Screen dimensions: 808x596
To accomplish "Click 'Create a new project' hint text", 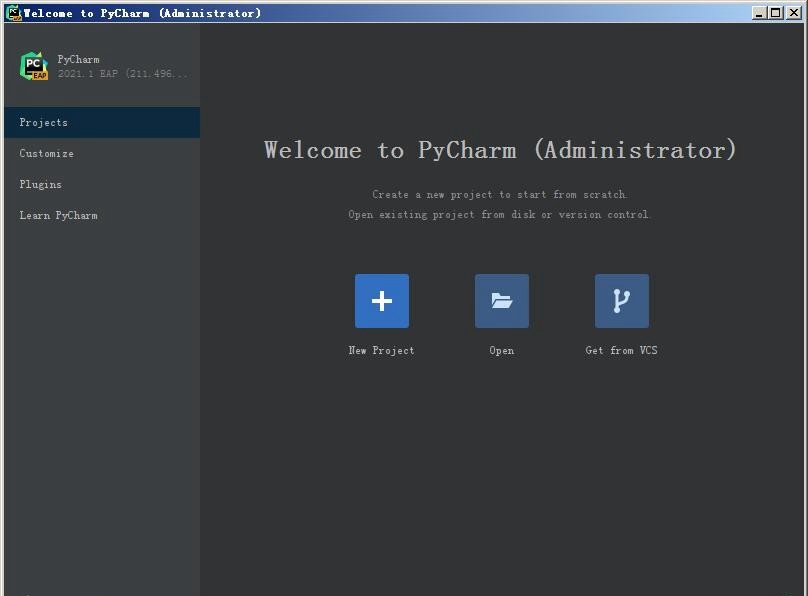I will coord(499,195).
